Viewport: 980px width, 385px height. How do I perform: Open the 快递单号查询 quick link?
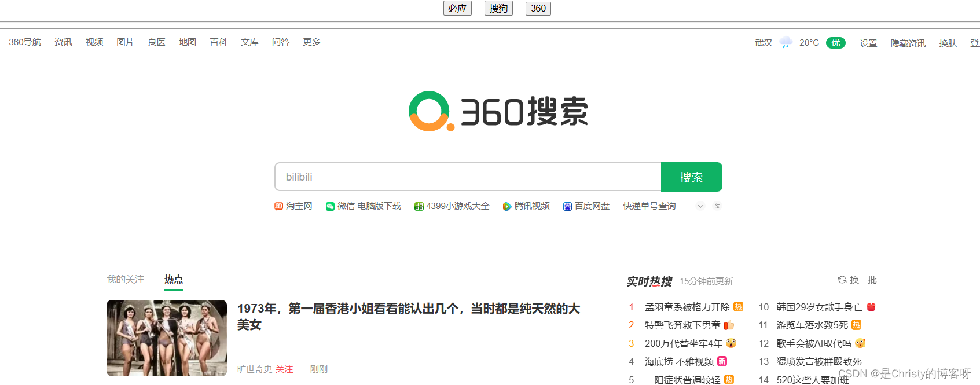click(x=649, y=206)
